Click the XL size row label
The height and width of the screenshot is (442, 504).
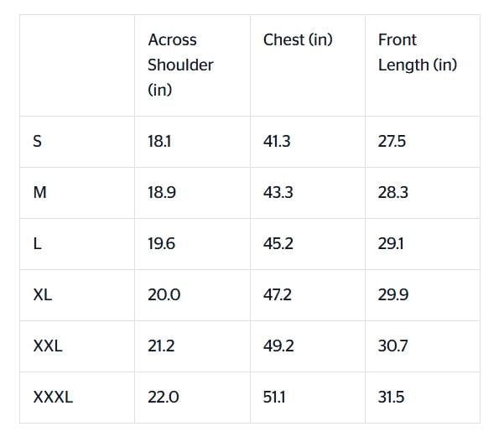pyautogui.click(x=43, y=294)
